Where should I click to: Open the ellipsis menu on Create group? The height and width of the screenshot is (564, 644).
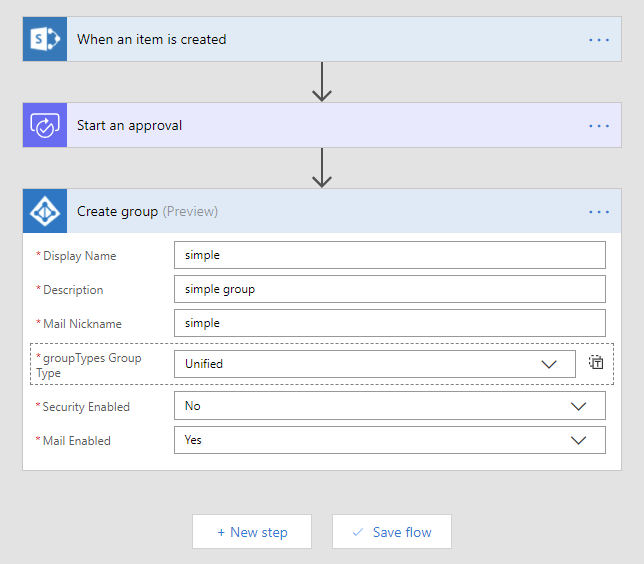point(599,212)
